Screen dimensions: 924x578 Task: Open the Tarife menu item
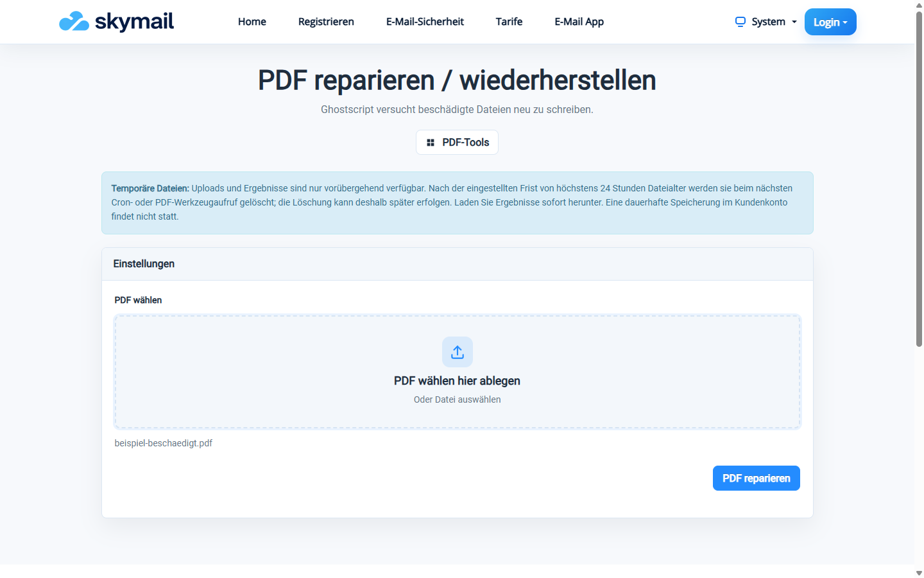509,22
